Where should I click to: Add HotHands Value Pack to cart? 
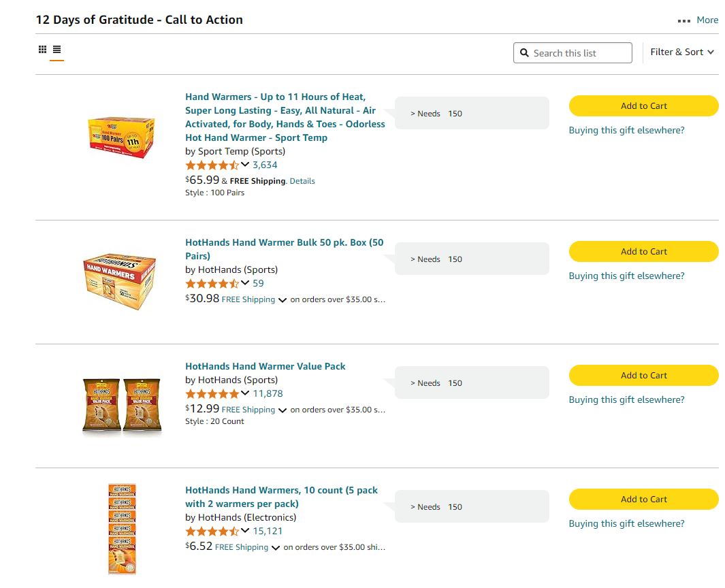[x=643, y=376]
